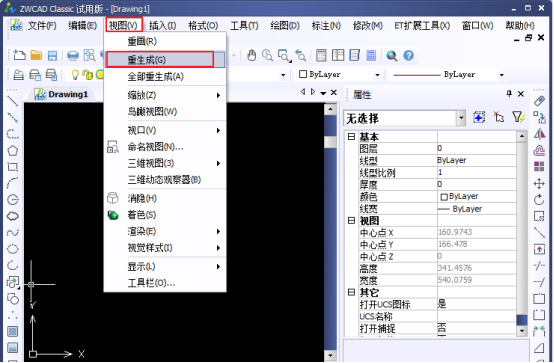Select the Arc draw tool

(x=13, y=183)
